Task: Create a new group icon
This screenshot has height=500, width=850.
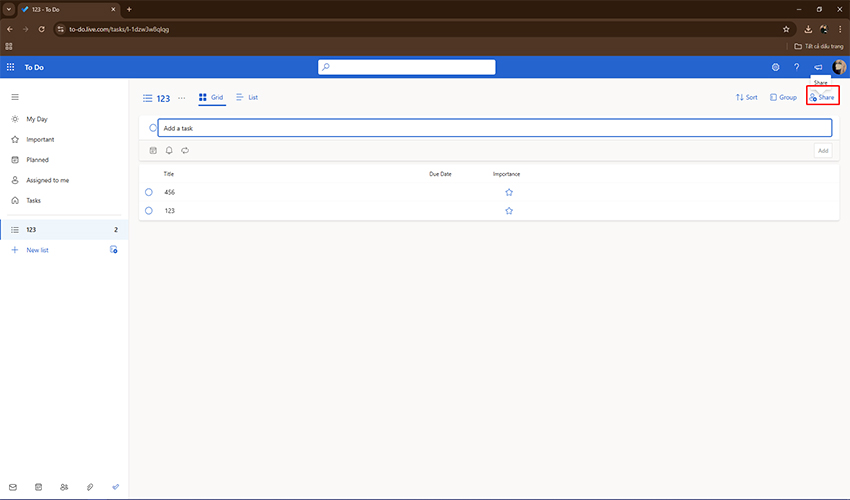Action: 114,250
